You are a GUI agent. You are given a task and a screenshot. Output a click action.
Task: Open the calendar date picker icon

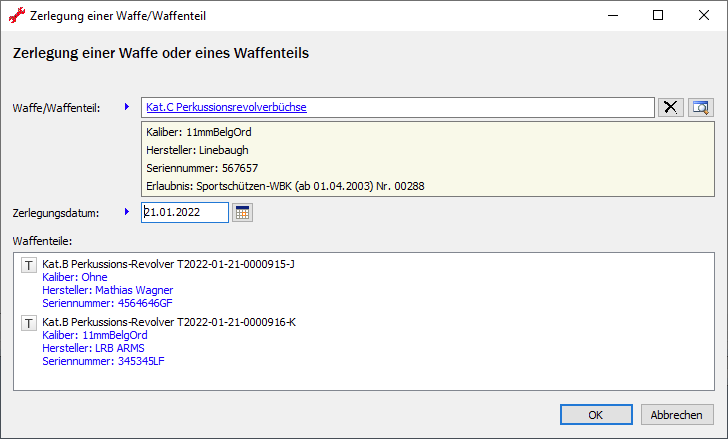coord(242,212)
